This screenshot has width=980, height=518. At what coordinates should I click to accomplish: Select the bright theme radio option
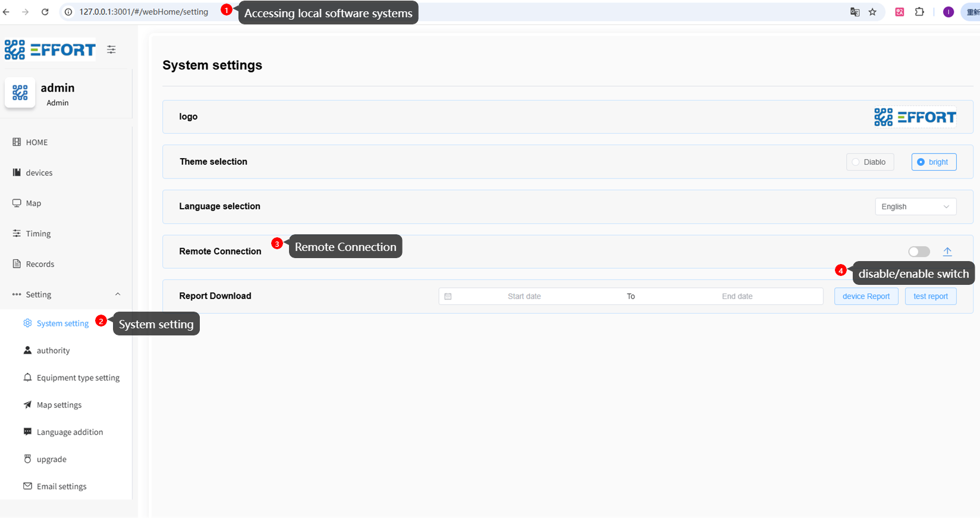coord(933,162)
